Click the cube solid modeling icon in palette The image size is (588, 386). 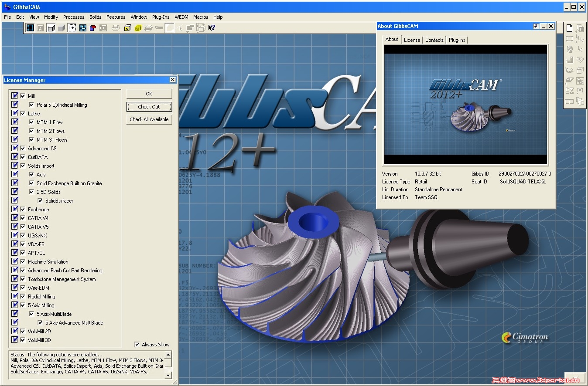pyautogui.click(x=580, y=70)
